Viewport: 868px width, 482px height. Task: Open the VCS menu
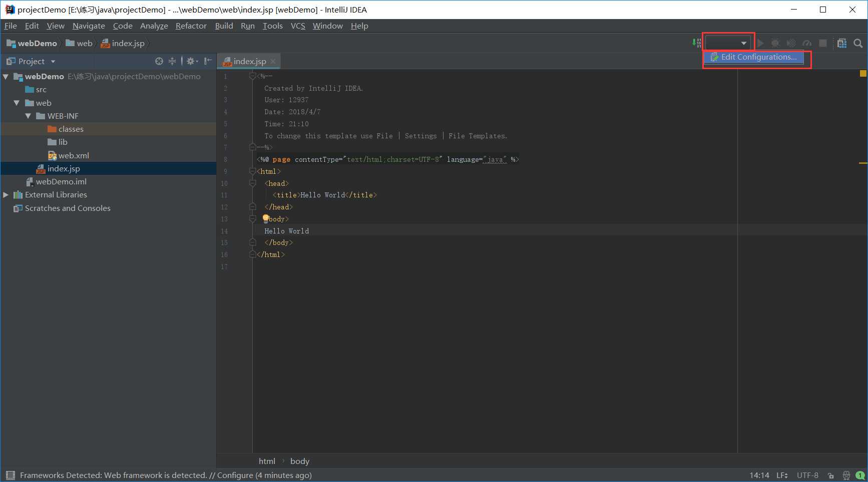pyautogui.click(x=298, y=26)
